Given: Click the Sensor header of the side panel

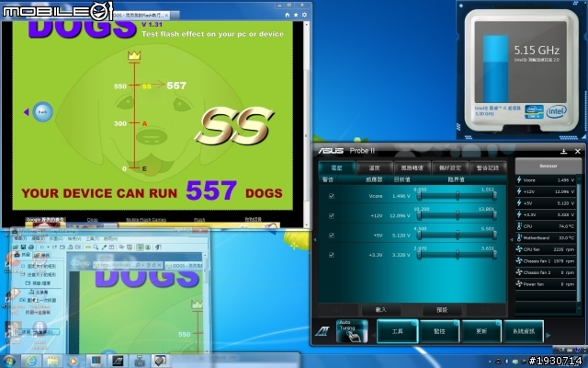Looking at the screenshot, I should point(548,166).
